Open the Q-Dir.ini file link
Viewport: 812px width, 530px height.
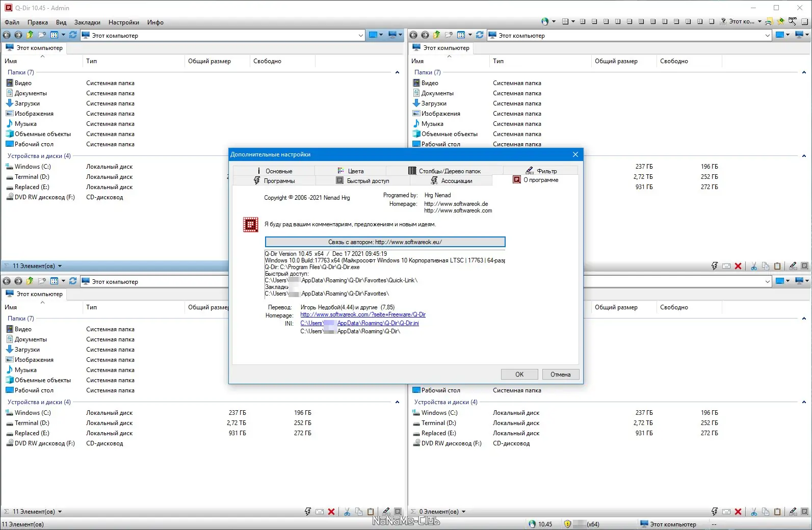(x=359, y=323)
